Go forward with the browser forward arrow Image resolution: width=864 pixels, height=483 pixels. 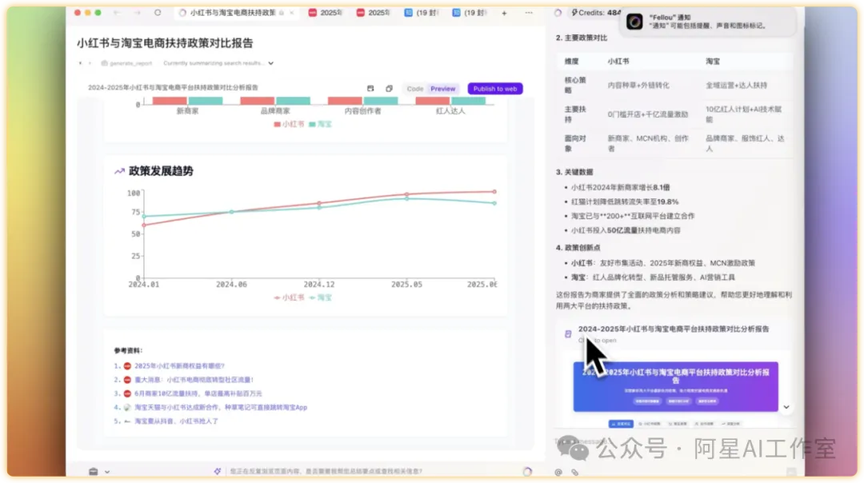pos(137,13)
